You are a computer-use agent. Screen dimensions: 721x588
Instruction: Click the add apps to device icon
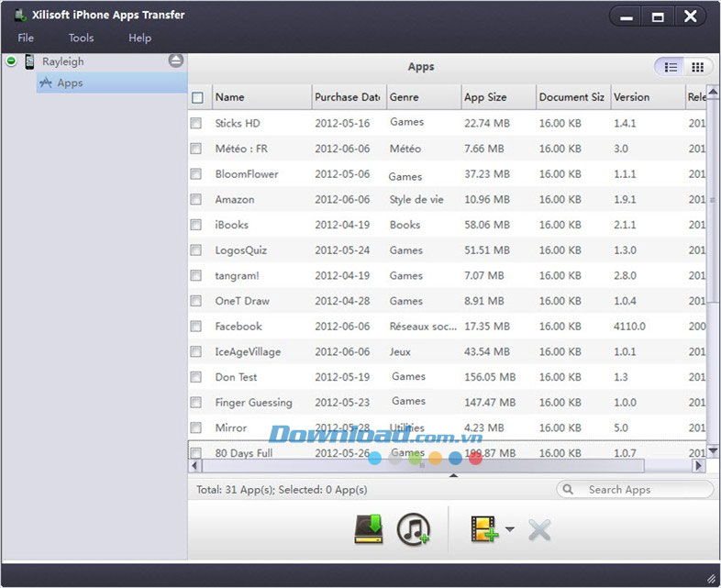pos(484,529)
